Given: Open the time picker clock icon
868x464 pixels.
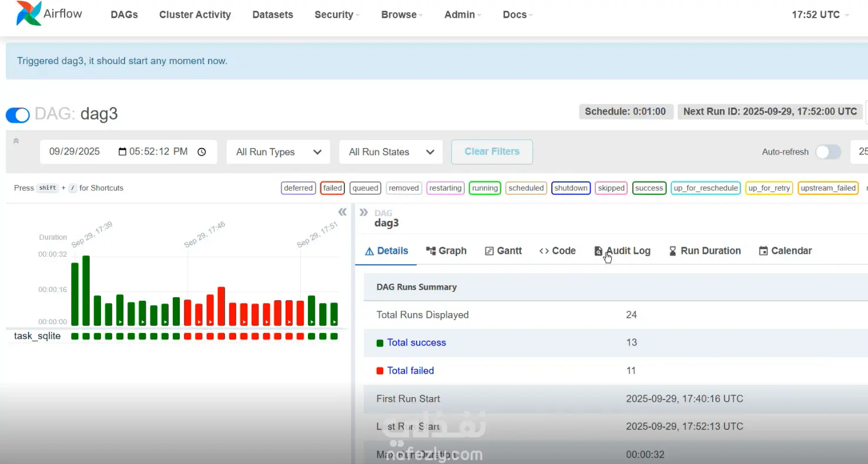Looking at the screenshot, I should 202,152.
